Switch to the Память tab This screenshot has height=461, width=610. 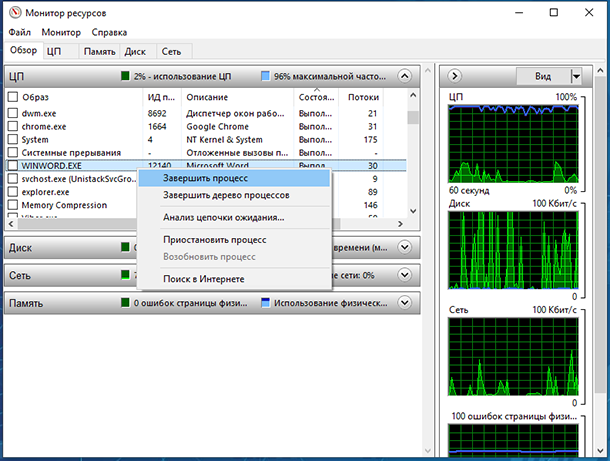100,51
